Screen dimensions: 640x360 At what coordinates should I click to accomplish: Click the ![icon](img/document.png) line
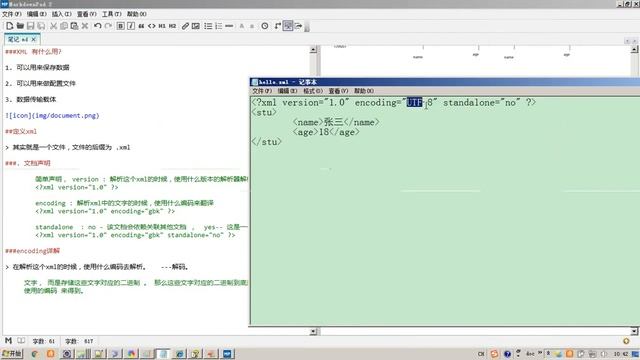click(x=52, y=116)
